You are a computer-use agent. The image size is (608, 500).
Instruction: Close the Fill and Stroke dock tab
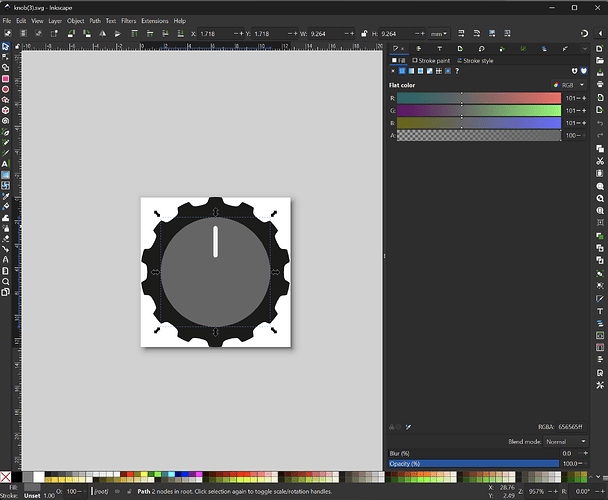pos(402,48)
